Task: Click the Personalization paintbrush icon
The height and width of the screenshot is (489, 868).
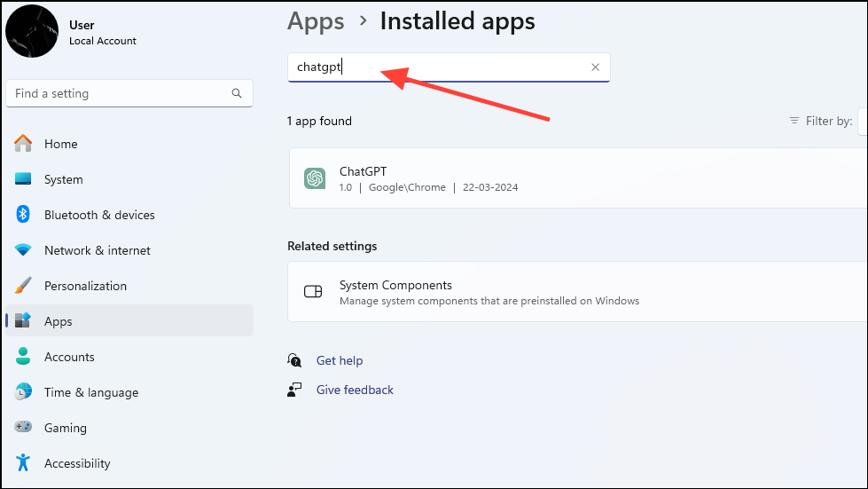Action: coord(23,285)
